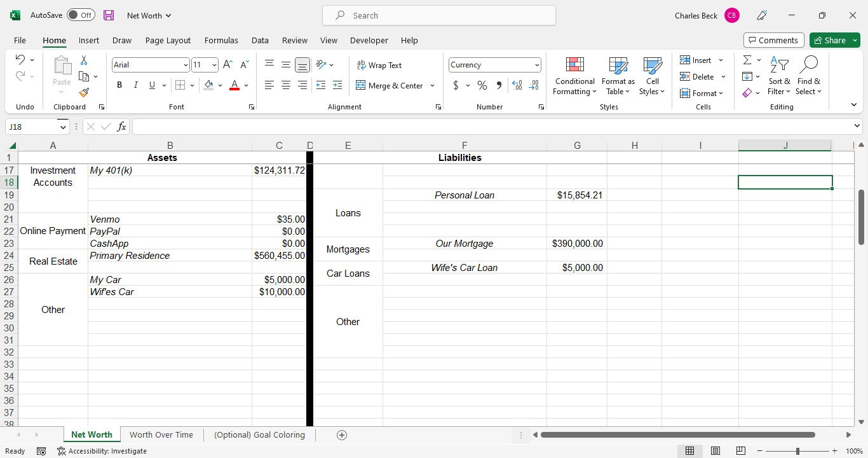The height and width of the screenshot is (458, 868).
Task: Open Format as Table dropdown
Action: [618, 76]
